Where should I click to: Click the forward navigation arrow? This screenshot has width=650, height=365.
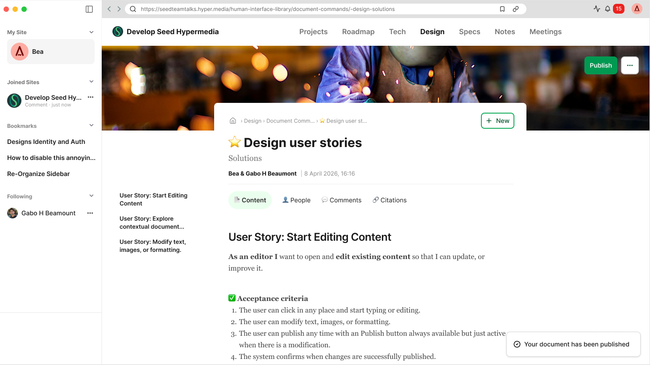pos(119,9)
